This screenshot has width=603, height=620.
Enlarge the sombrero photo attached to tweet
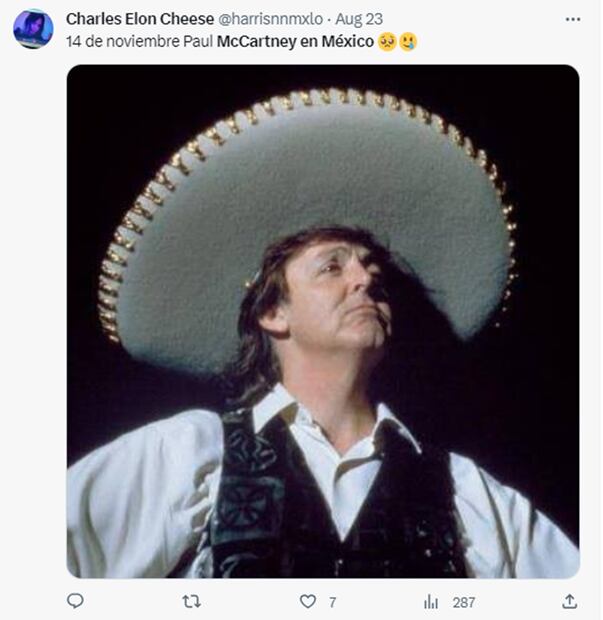click(x=322, y=320)
